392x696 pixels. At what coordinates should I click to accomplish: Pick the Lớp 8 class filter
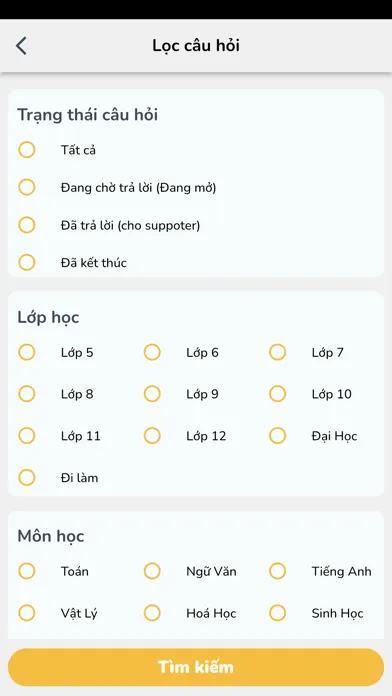pos(27,394)
